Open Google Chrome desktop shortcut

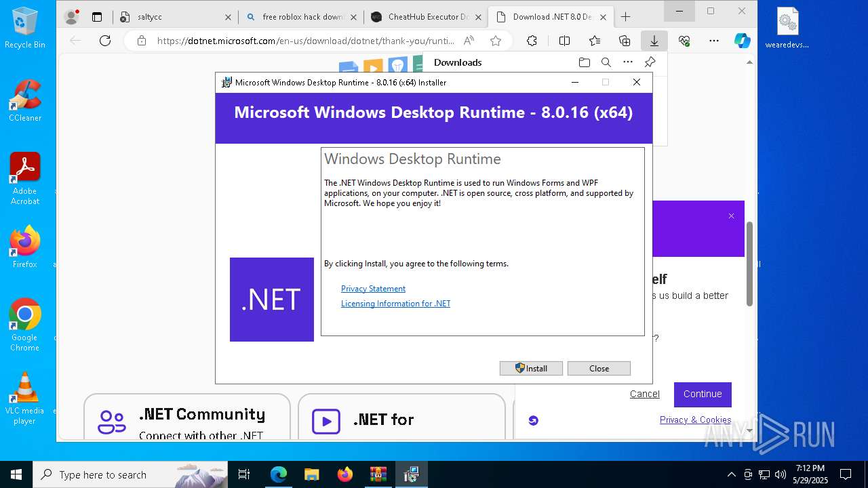(25, 325)
